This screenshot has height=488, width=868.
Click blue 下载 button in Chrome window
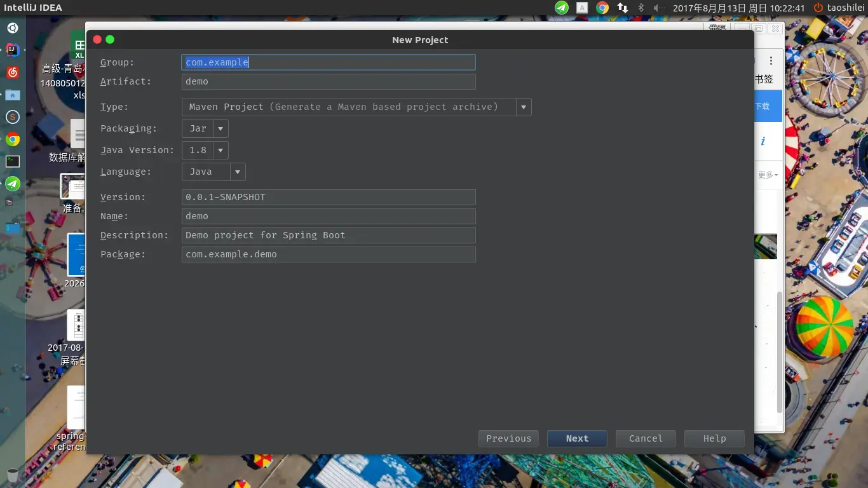tap(768, 107)
